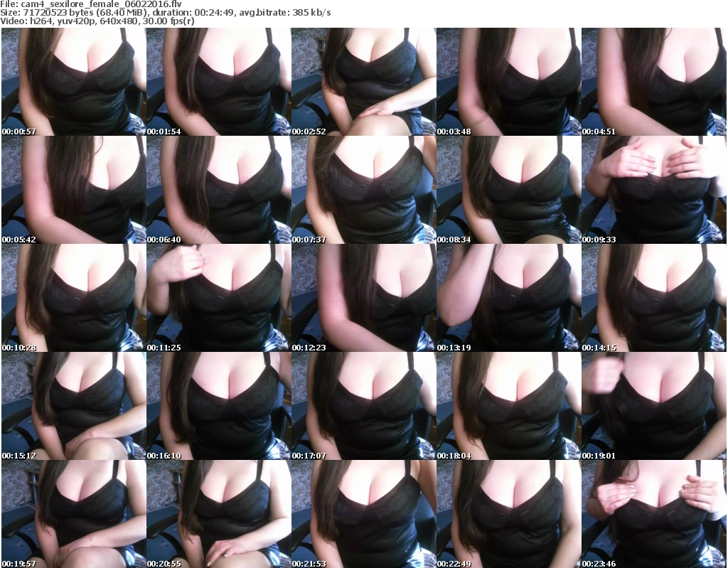
Task: Open the frame marked 00:10:28
Action: (x=74, y=298)
